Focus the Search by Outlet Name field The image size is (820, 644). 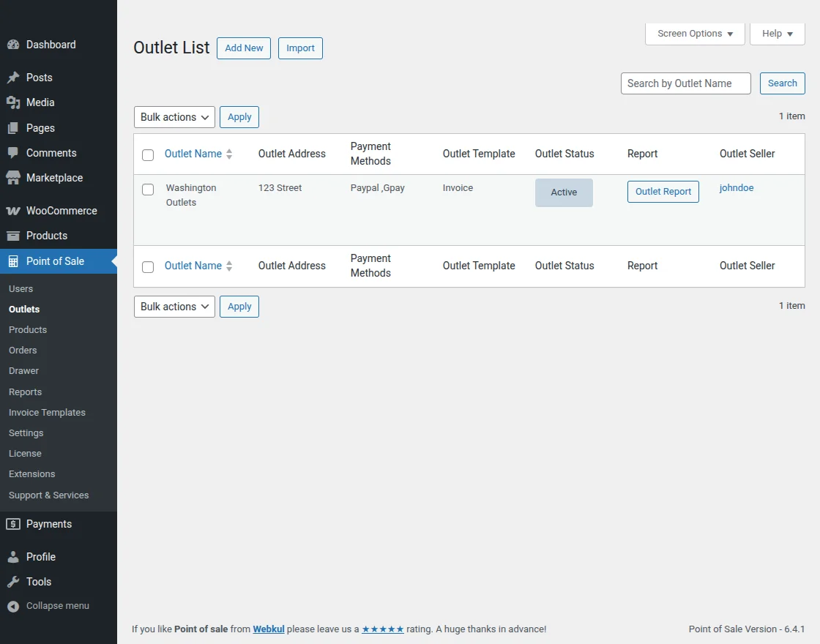pos(685,83)
